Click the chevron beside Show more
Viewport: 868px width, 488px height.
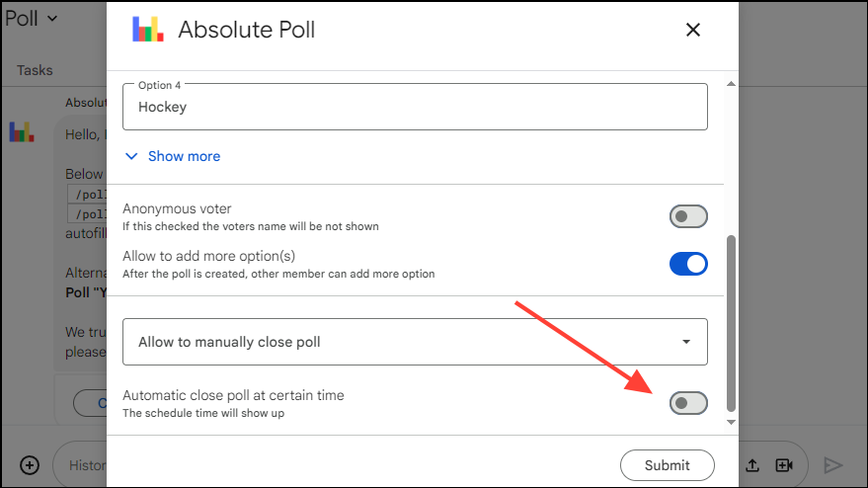132,156
